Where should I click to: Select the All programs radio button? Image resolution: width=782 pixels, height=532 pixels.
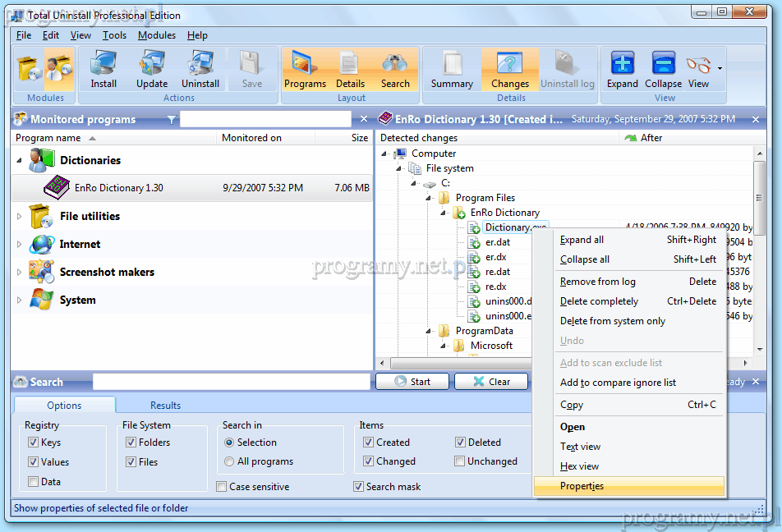pyautogui.click(x=229, y=461)
